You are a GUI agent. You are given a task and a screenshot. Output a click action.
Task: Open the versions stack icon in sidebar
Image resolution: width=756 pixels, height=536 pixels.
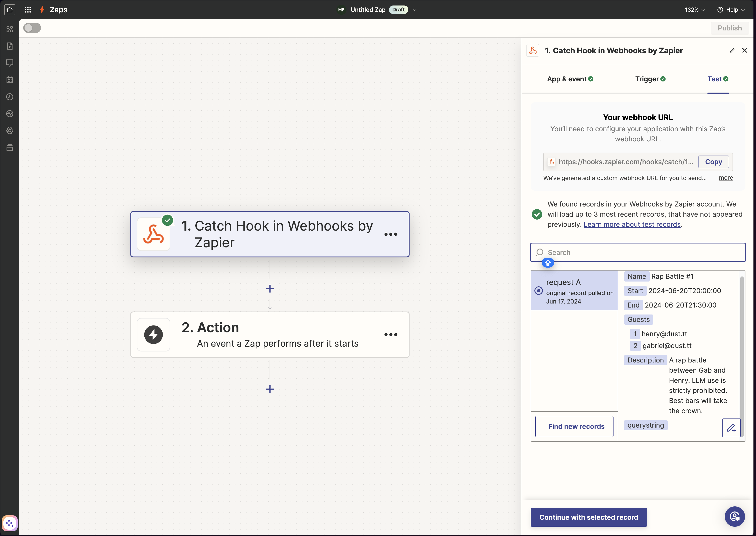click(10, 147)
